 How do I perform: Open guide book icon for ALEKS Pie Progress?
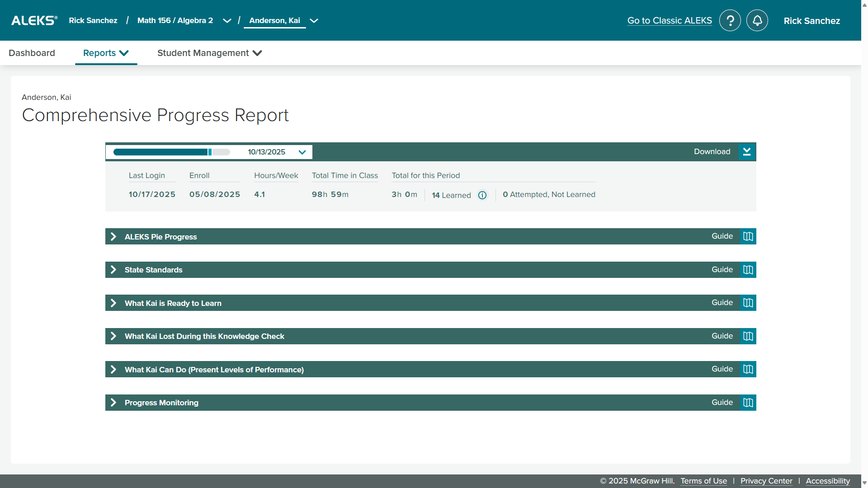(x=748, y=236)
